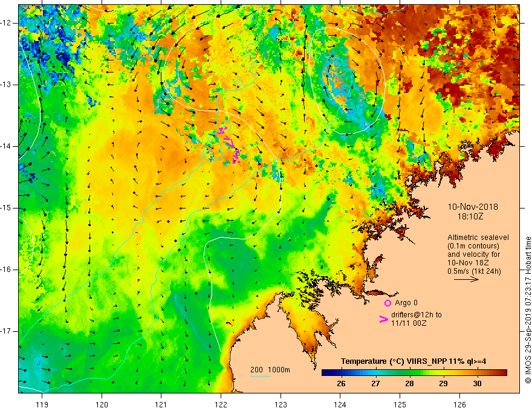Click the colorbar label 28
This screenshot has height=411, width=532.
409,384
